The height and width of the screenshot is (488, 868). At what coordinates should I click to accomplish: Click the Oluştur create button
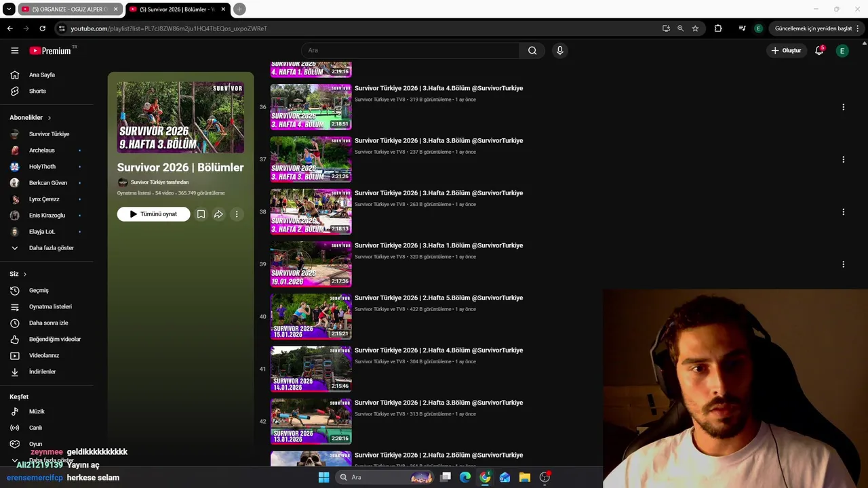786,50
